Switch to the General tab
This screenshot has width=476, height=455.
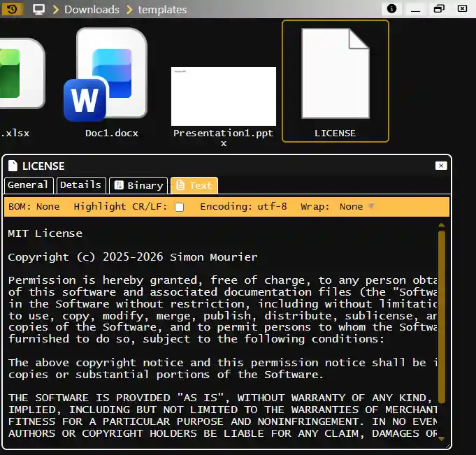[29, 185]
